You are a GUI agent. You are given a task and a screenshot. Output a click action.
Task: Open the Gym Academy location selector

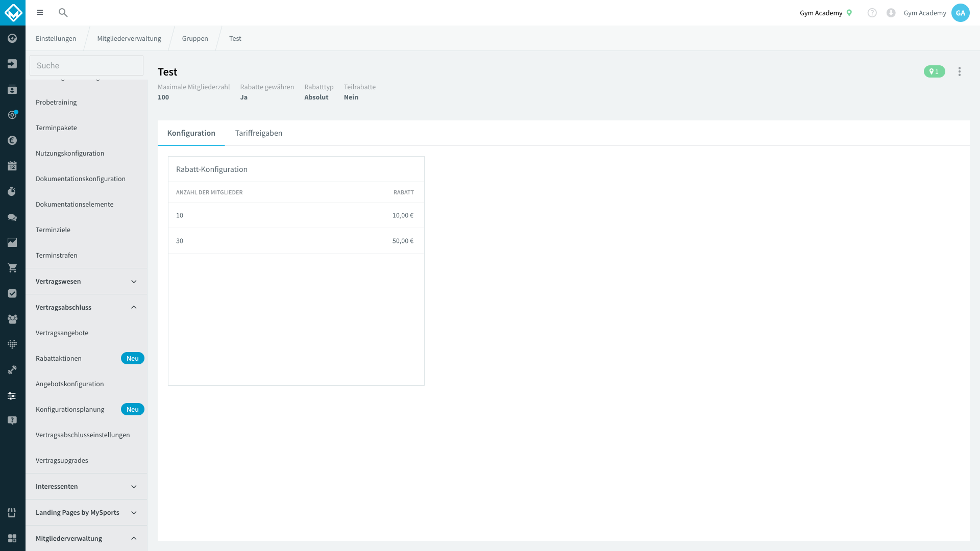pos(826,13)
